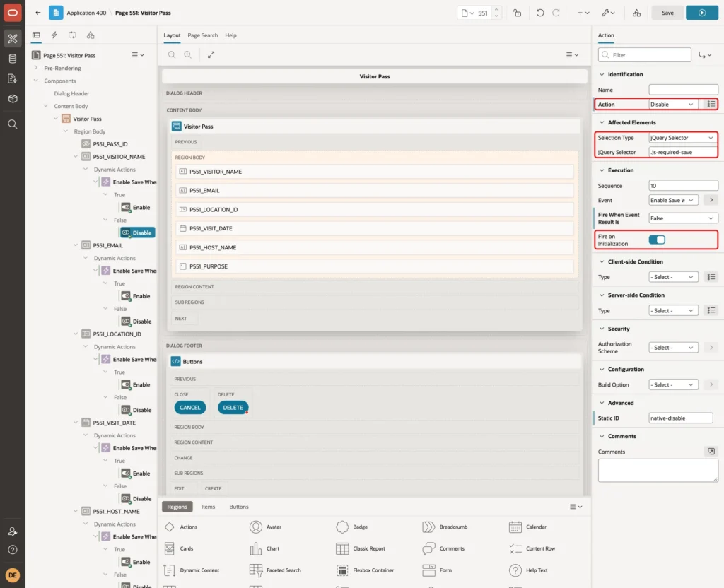This screenshot has height=588, width=724.
Task: Zoom out the layout view
Action: [171, 55]
